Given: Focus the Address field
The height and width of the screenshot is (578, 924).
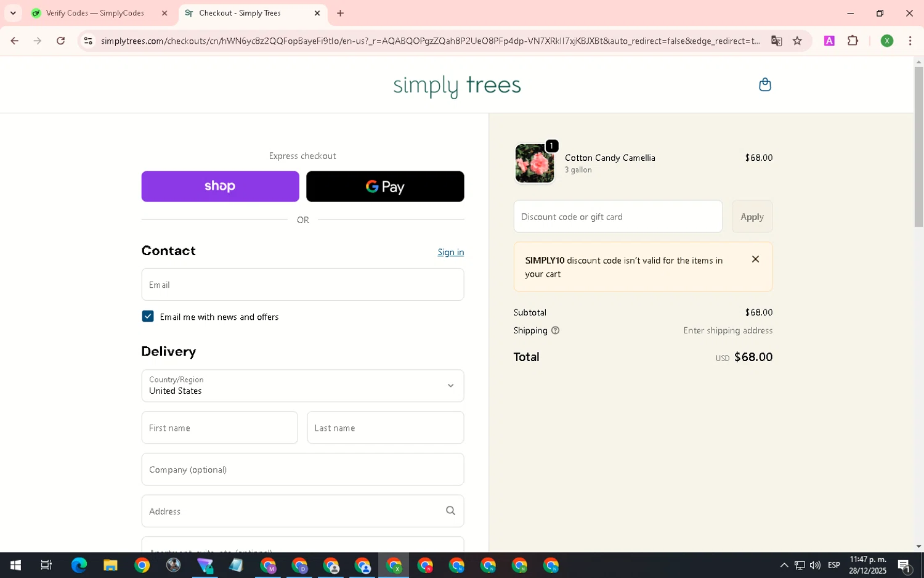Looking at the screenshot, I should pyautogui.click(x=302, y=511).
